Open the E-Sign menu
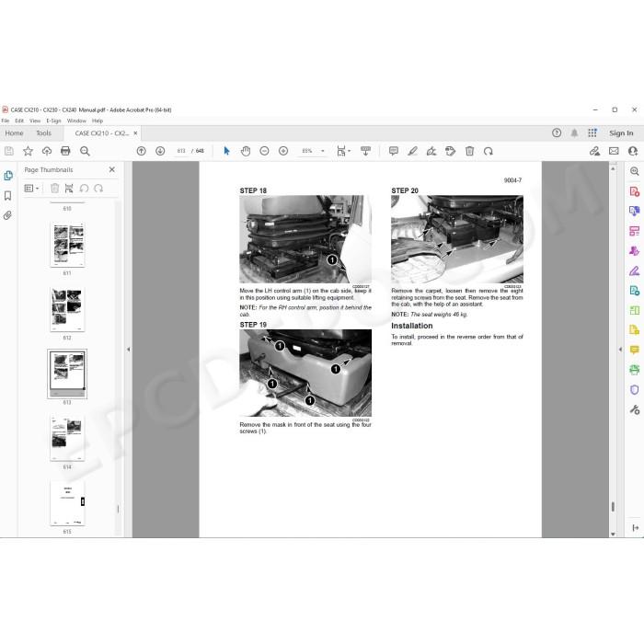 click(x=53, y=121)
